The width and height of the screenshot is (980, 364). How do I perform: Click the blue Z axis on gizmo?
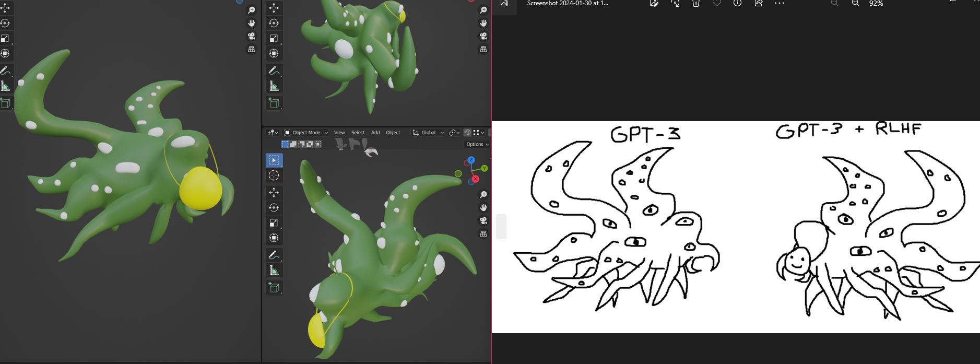(x=471, y=160)
